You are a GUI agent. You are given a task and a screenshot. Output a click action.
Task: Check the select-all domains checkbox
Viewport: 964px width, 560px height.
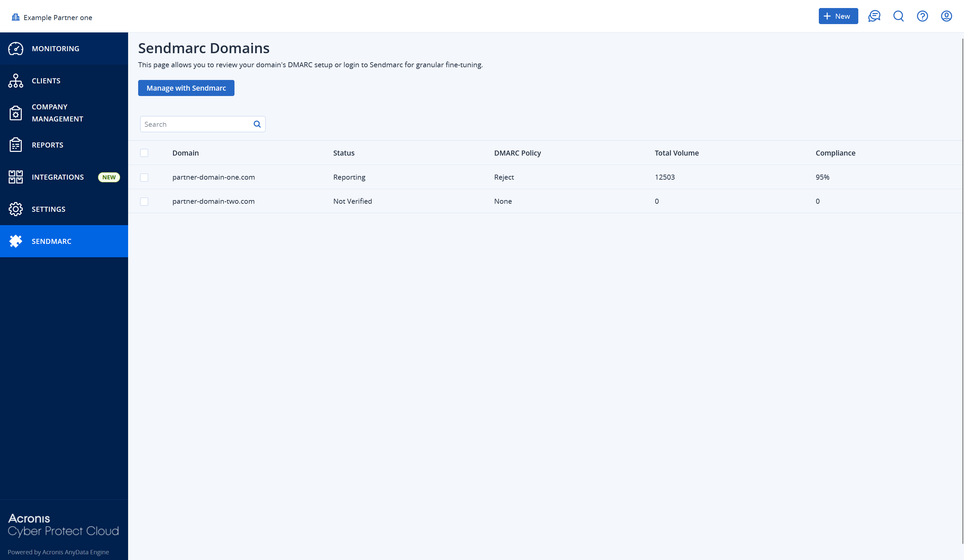point(144,153)
